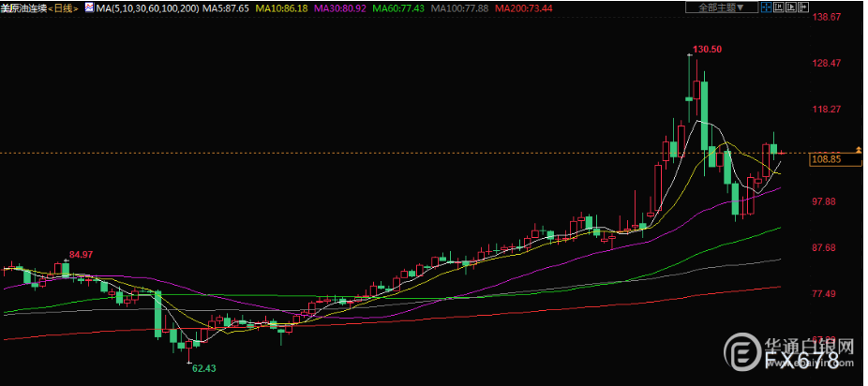868x386 pixels.
Task: Click the 87.68 axis label
Action: coord(824,247)
